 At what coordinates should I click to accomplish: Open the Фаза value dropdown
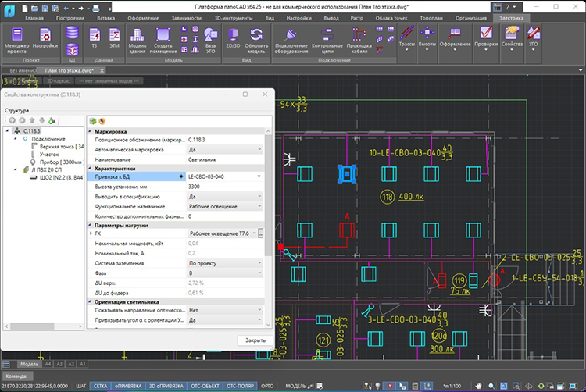[x=259, y=273]
